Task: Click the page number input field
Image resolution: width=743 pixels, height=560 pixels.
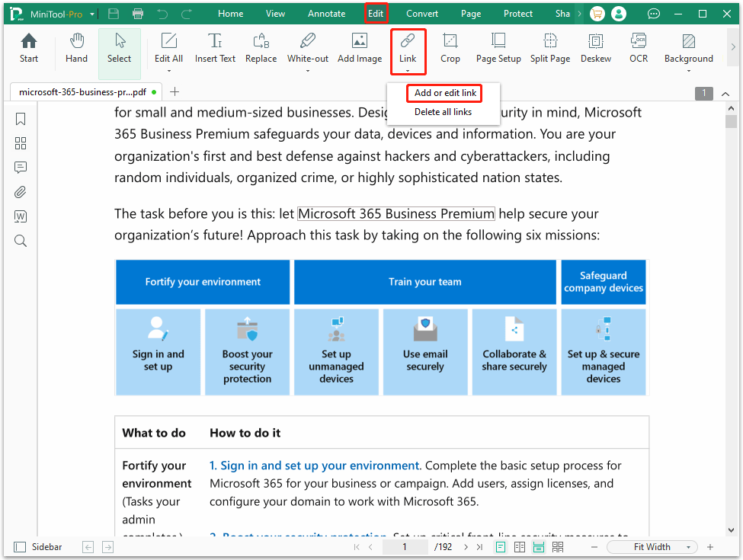Action: click(x=405, y=546)
